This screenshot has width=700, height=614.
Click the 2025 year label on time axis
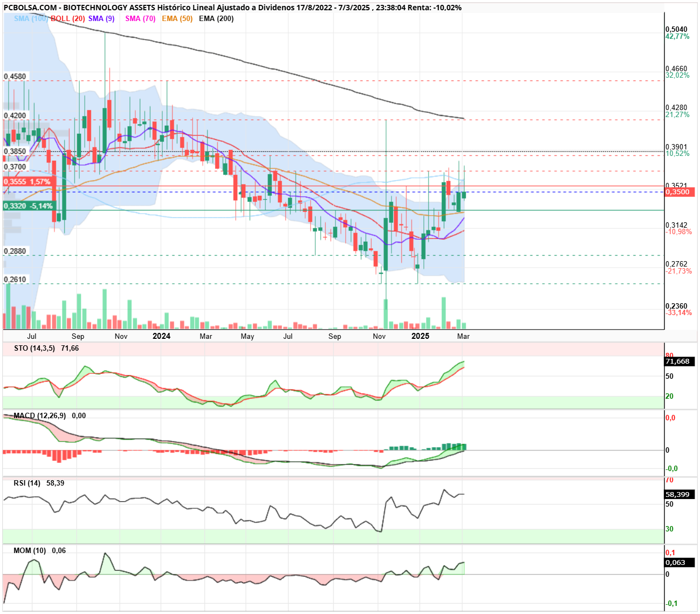pos(420,336)
